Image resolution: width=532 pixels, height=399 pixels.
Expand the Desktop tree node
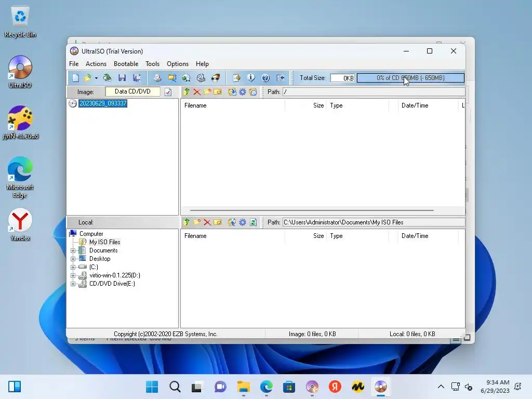(73, 259)
